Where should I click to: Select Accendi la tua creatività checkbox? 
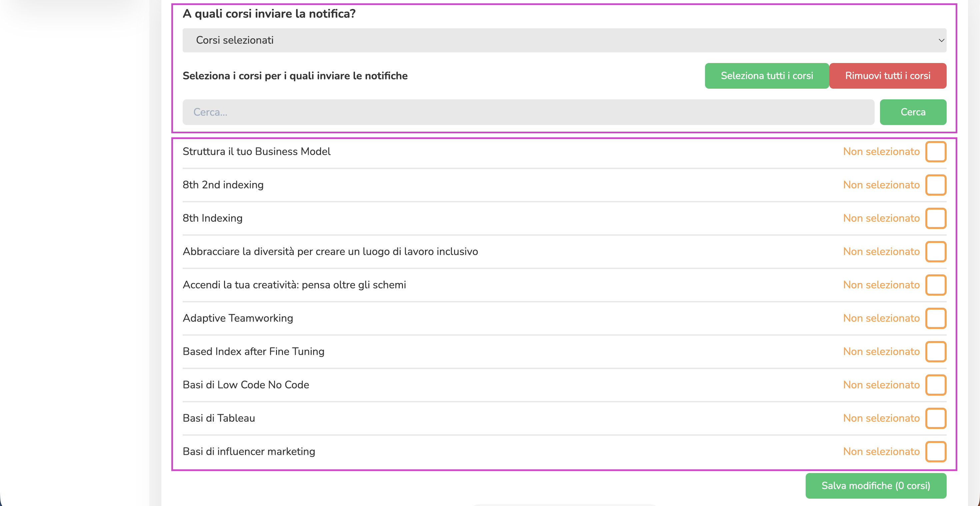[x=935, y=285]
